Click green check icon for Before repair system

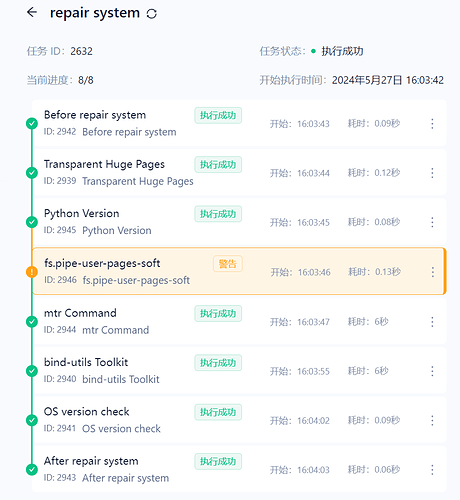(x=32, y=123)
